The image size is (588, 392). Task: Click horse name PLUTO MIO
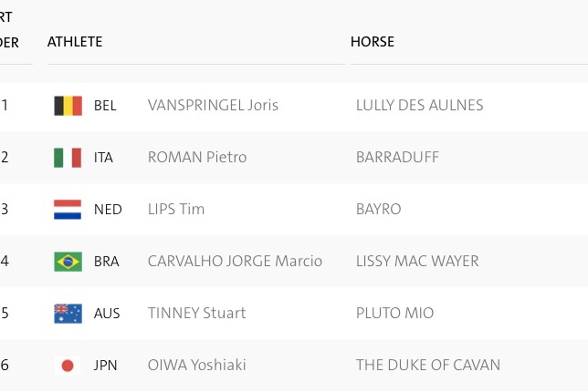click(x=395, y=313)
